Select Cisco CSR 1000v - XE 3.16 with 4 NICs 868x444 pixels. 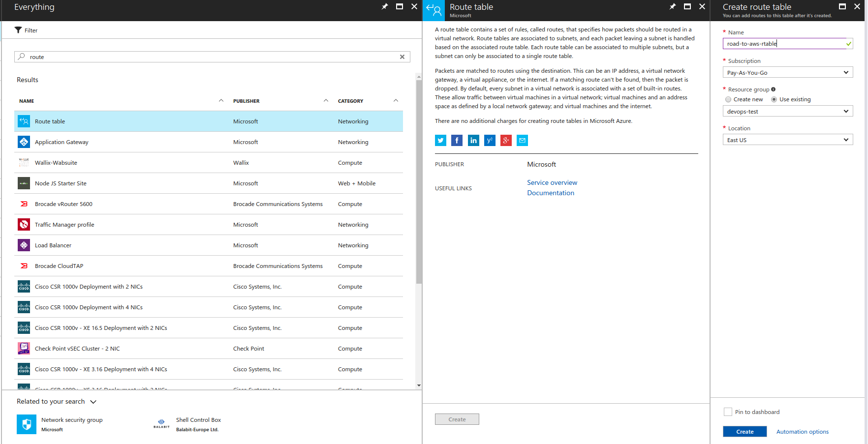pos(209,369)
